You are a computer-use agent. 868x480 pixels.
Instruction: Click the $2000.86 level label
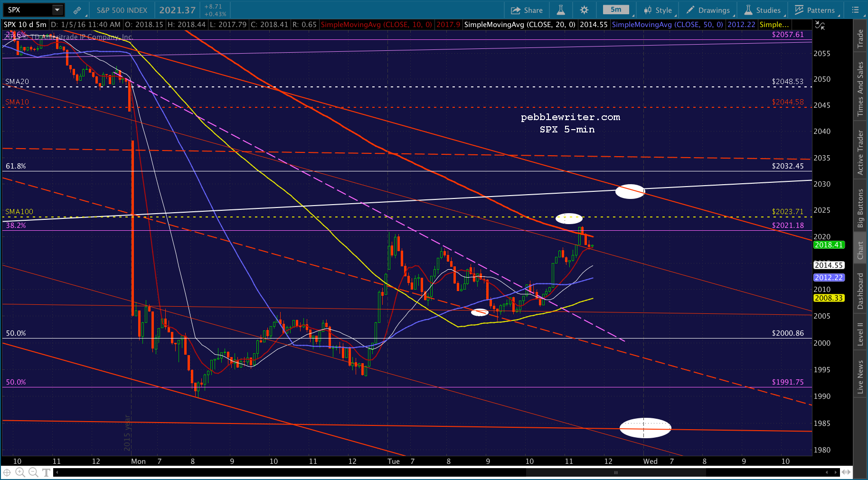(x=788, y=333)
